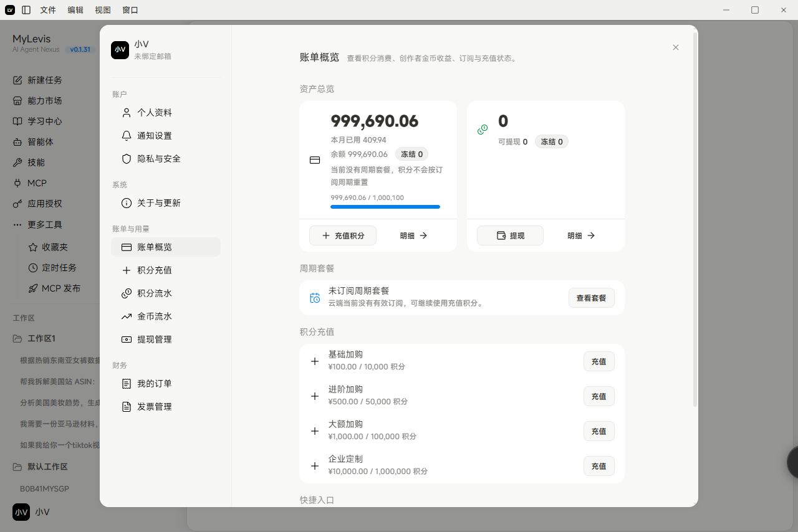Click the 小V user profile at sidebar bottom
The width and height of the screenshot is (798, 532).
pyautogui.click(x=31, y=512)
